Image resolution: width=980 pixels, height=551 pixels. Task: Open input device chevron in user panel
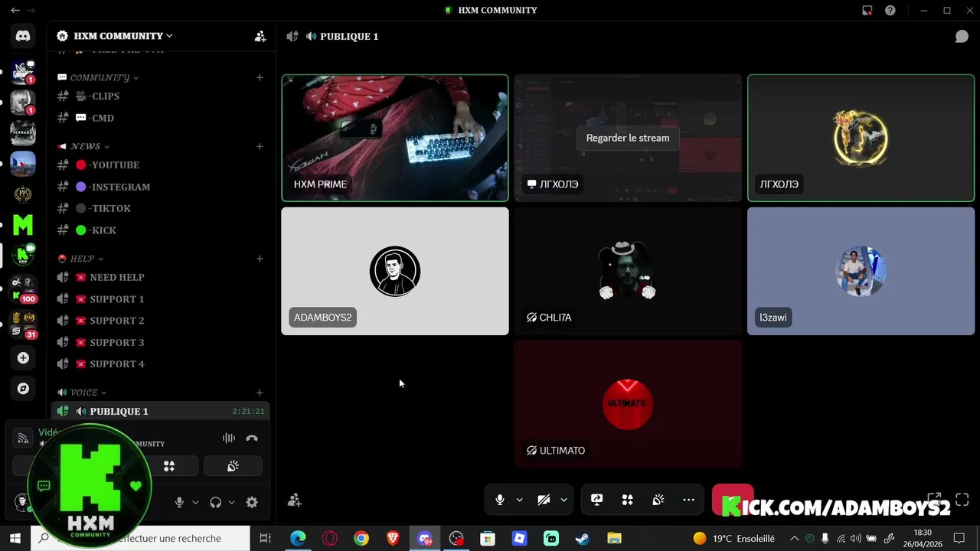click(194, 502)
